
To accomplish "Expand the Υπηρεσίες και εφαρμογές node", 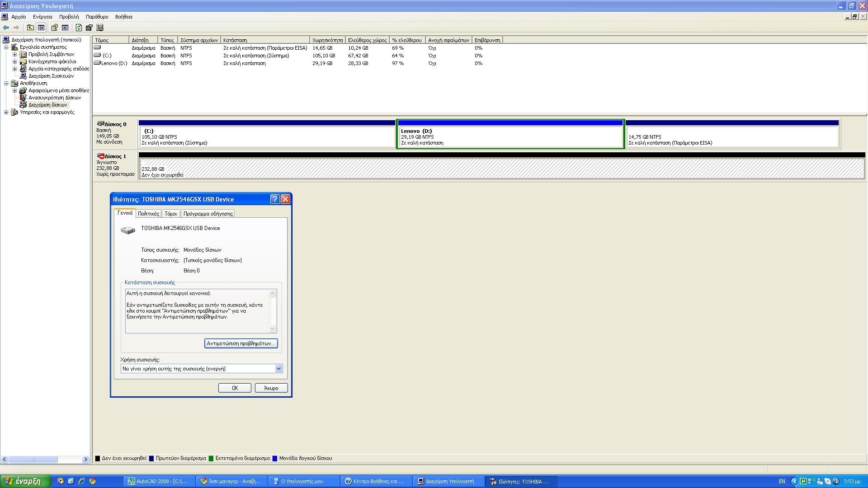I will pos(6,112).
